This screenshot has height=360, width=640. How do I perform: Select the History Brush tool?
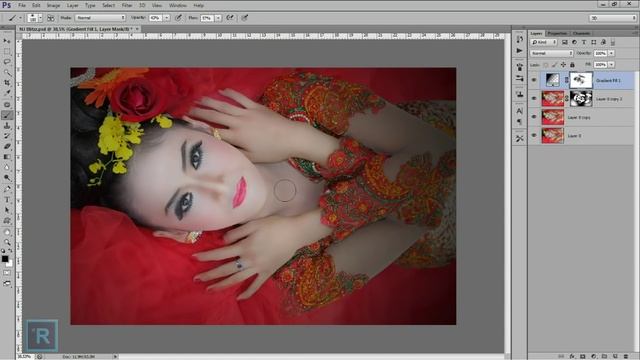click(7, 136)
